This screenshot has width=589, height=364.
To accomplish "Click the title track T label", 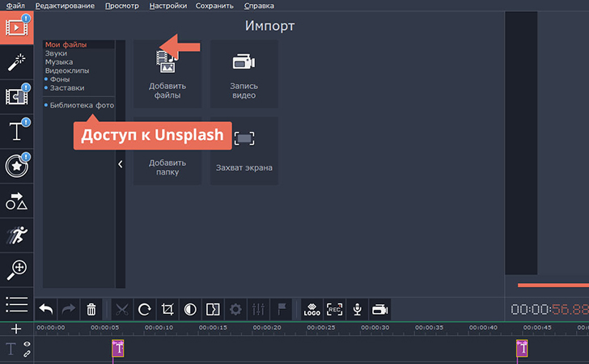I will point(11,349).
